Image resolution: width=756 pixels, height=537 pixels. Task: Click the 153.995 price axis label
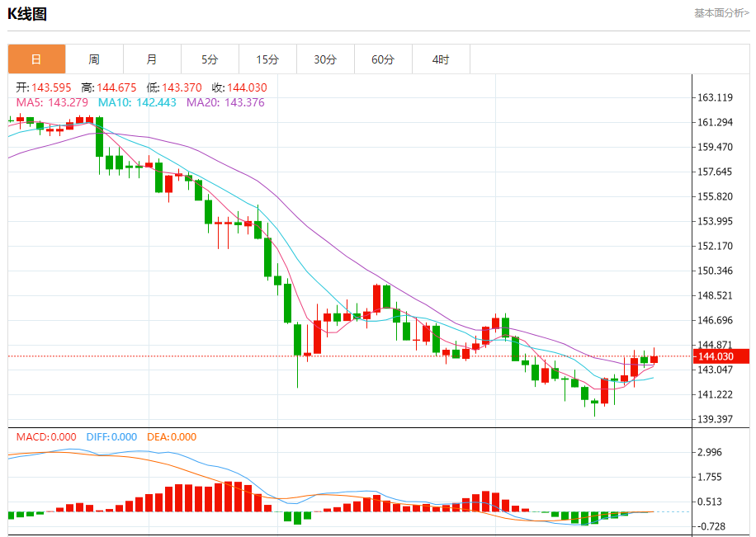coord(715,221)
